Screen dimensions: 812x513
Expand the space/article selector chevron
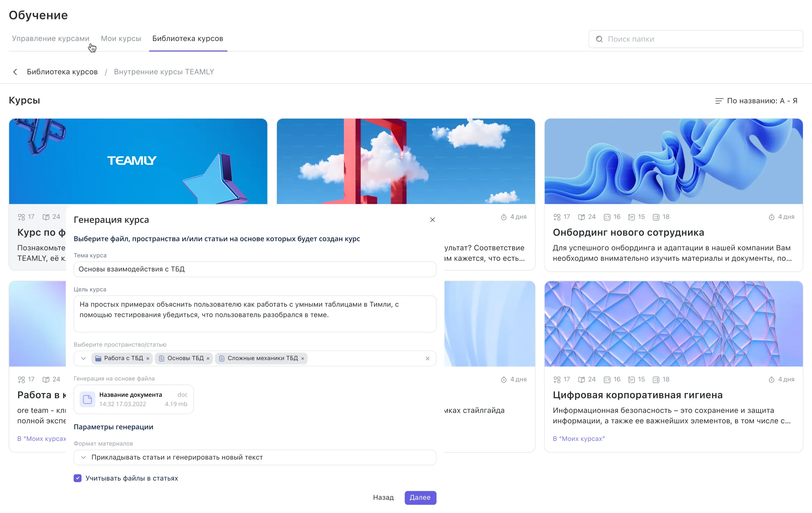(83, 358)
